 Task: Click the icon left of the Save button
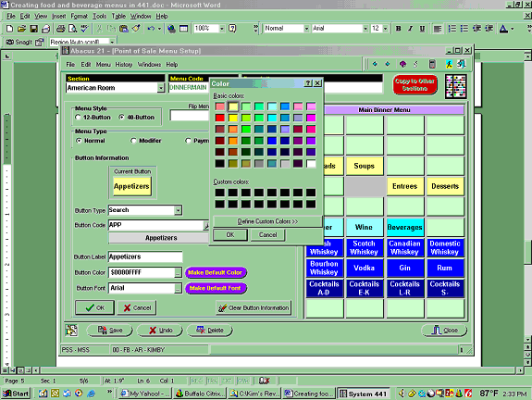(x=71, y=330)
